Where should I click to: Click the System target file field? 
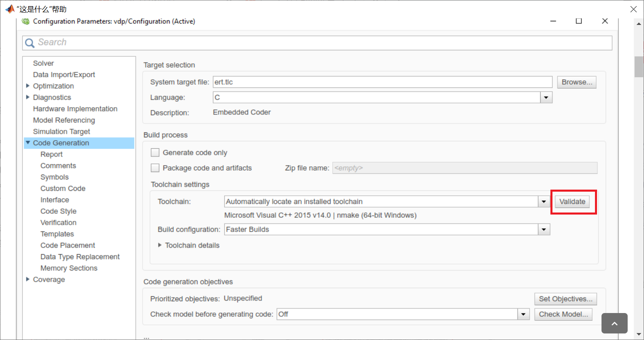[382, 82]
